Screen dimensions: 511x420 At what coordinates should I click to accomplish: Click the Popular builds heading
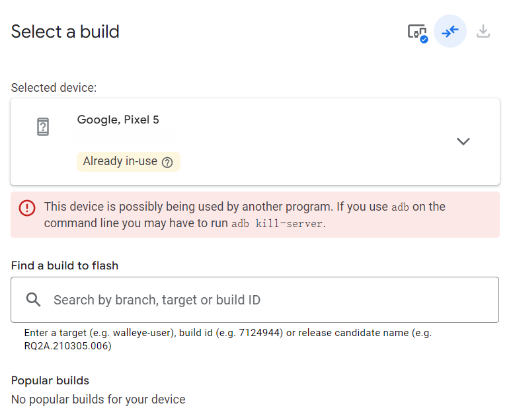(x=50, y=380)
